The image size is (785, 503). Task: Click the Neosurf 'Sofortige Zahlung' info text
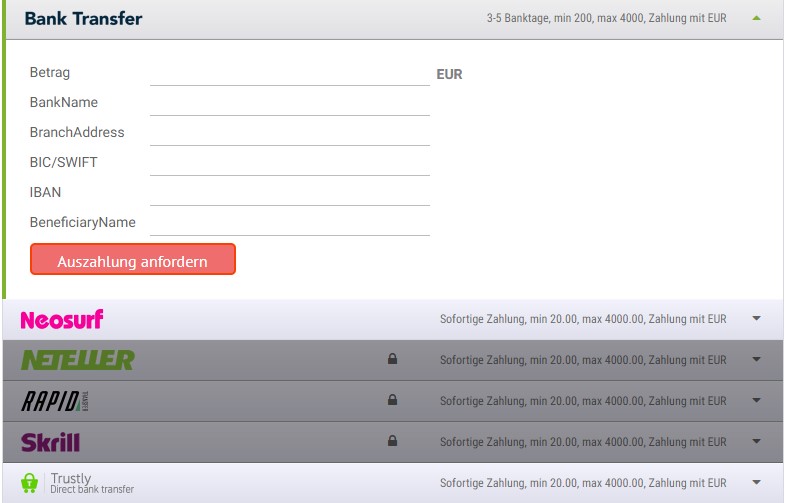(x=583, y=319)
